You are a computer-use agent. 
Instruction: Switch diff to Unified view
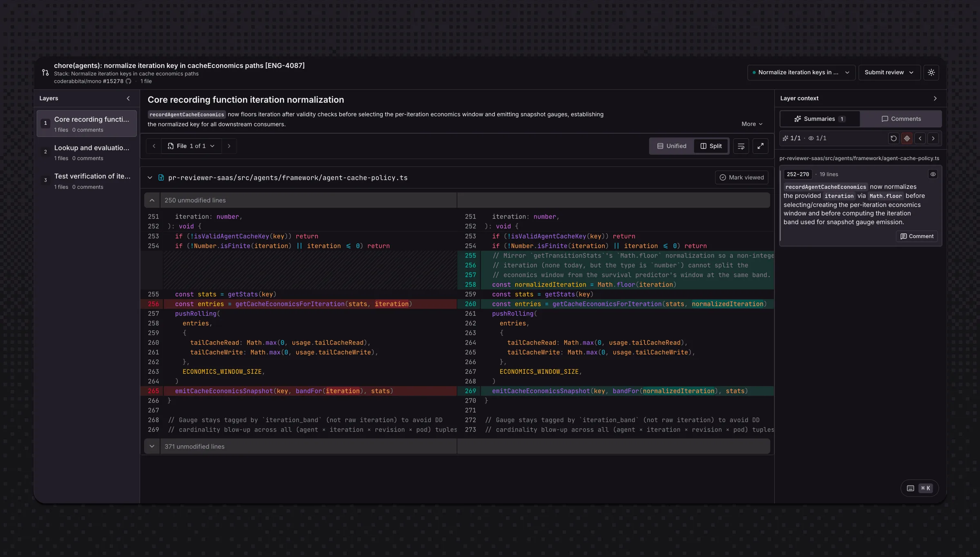click(672, 146)
